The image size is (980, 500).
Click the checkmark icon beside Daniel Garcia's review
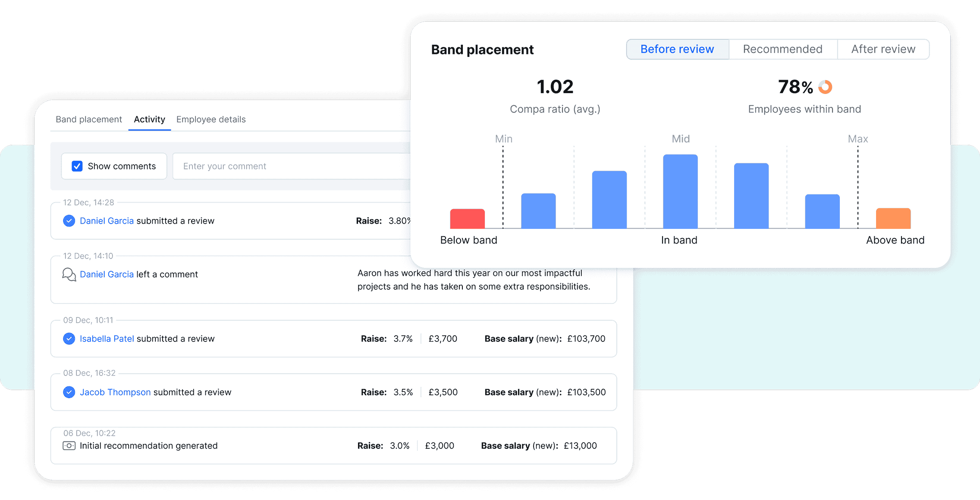point(69,221)
